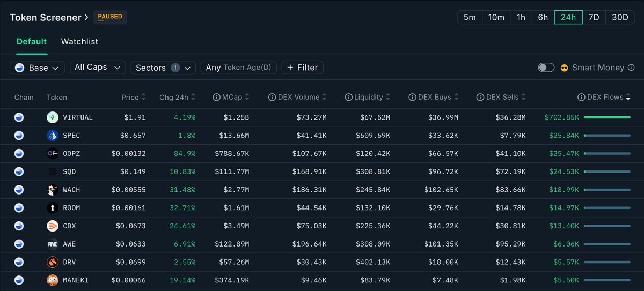644x291 pixels.
Task: Click the ROOM token logo
Action: point(52,208)
